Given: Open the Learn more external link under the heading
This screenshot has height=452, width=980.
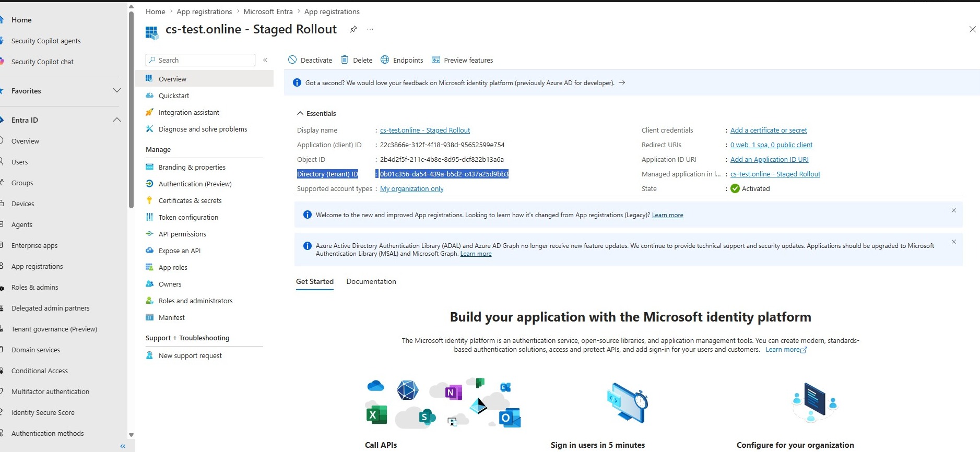Looking at the screenshot, I should [x=786, y=350].
